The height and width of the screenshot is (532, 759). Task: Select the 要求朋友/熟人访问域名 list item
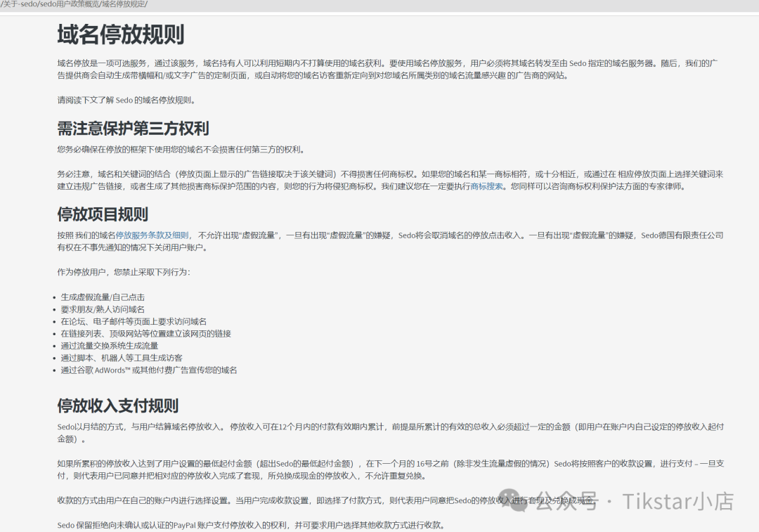tap(105, 309)
